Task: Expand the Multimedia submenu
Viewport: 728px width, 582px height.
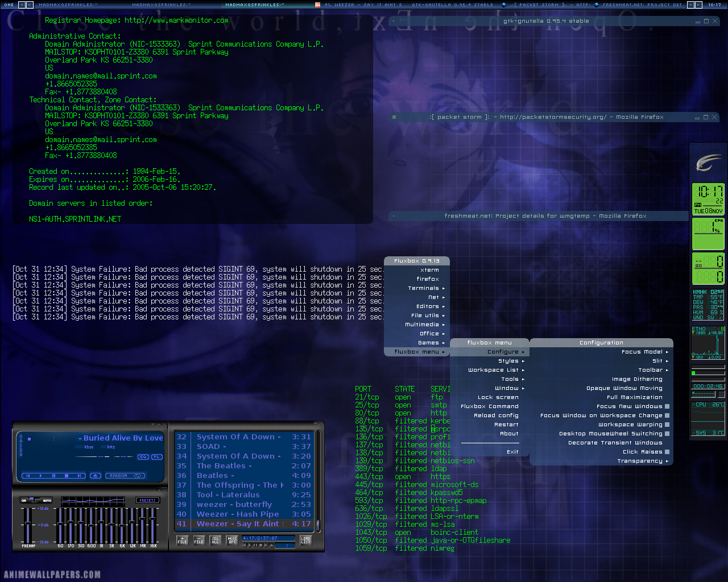Action: 417,325
